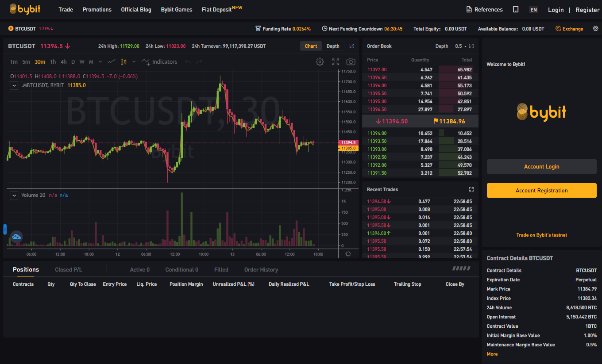Viewport: 602px width, 364px height.
Task: Click the EN language selector
Action: 533,10
